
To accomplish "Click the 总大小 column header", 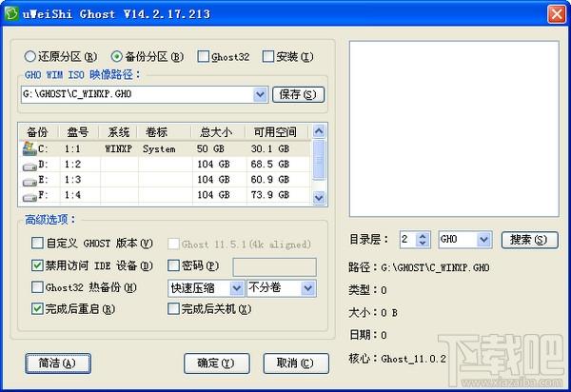I will coord(218,132).
